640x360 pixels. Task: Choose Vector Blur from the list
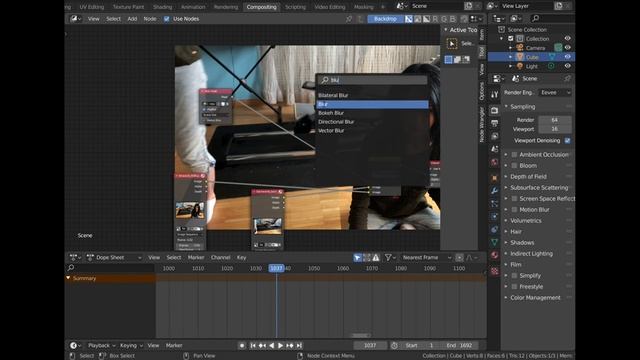tap(331, 131)
